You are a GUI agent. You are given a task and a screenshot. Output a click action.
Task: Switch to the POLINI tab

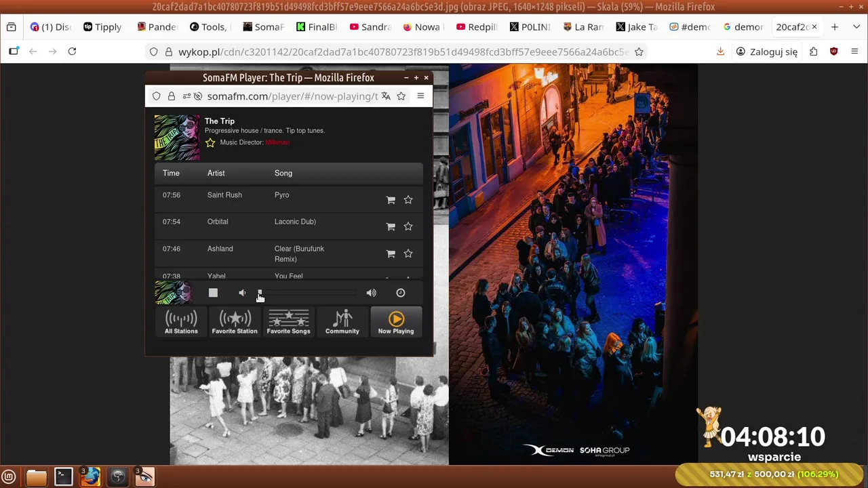pos(530,27)
